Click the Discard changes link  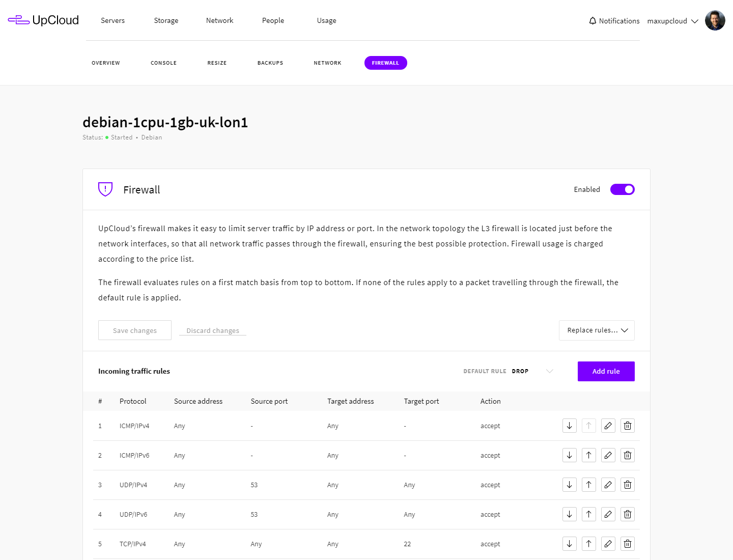(x=213, y=331)
